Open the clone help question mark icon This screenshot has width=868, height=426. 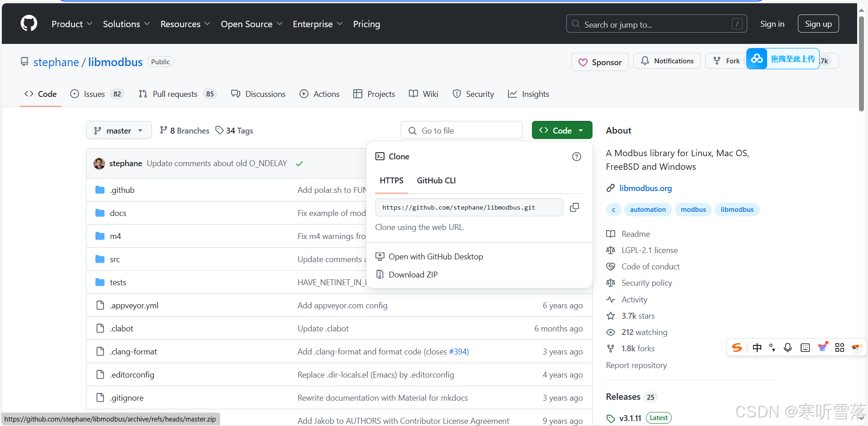[576, 157]
